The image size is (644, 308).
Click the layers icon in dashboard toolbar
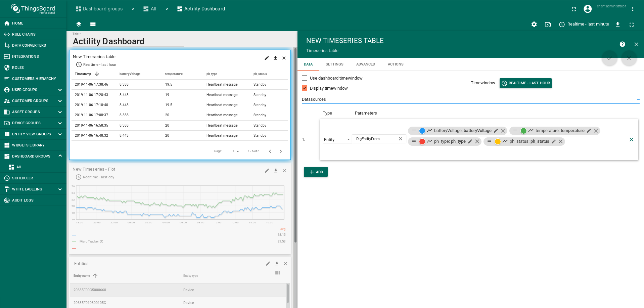coord(79,24)
